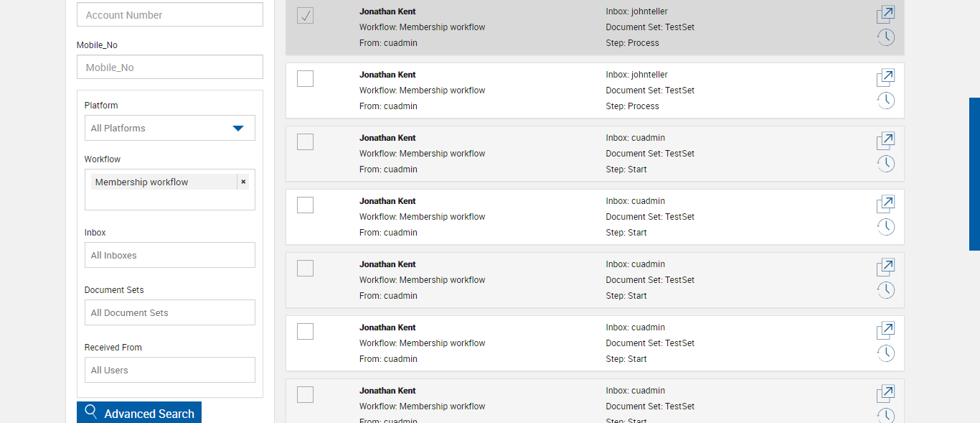This screenshot has width=980, height=423.
Task: Click the blue vertical scrollbar thumb
Action: 974,174
